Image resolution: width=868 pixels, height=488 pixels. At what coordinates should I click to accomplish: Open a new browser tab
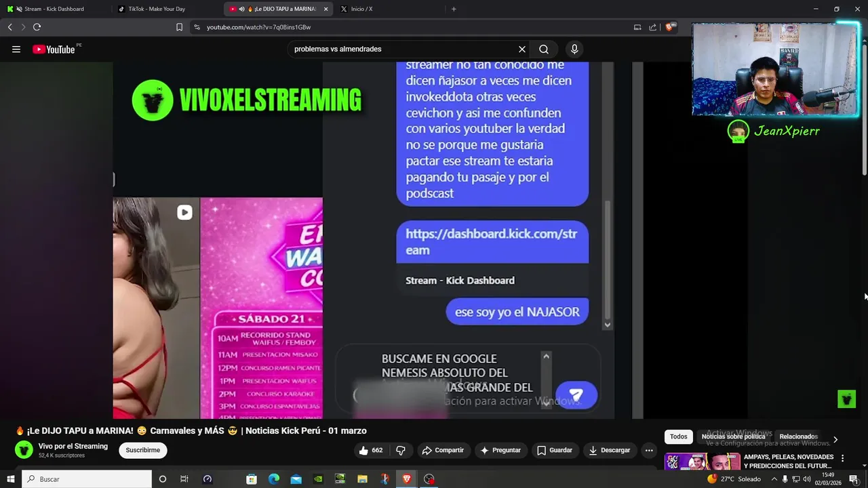pos(454,9)
